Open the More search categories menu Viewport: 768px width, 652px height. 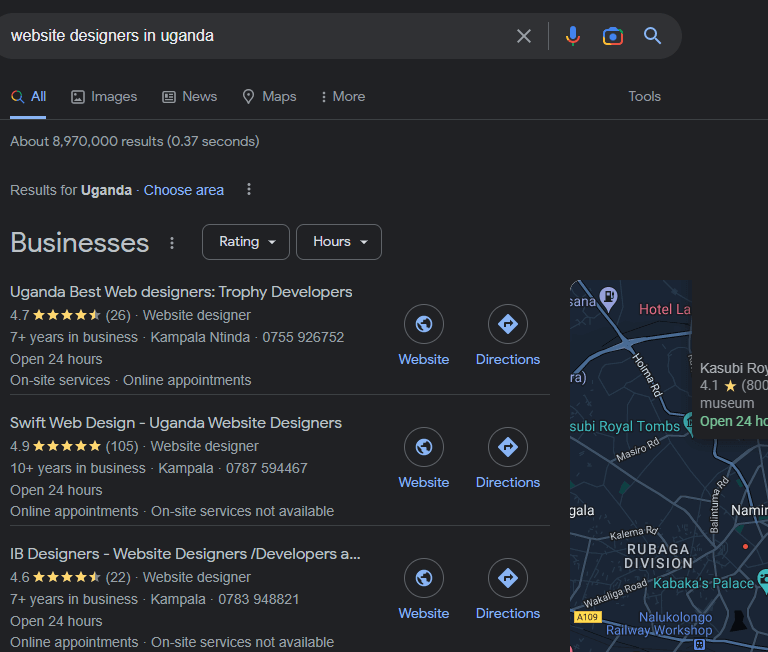[x=343, y=97]
